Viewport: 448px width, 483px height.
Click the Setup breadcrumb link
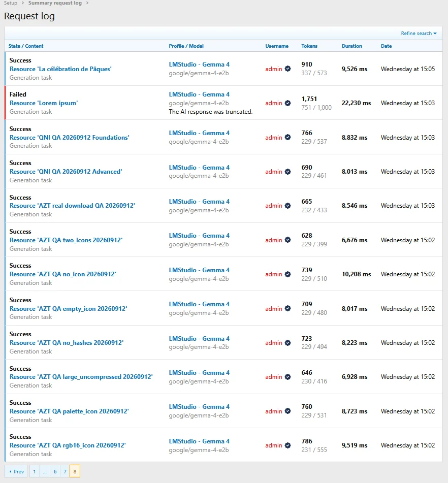[x=11, y=3]
